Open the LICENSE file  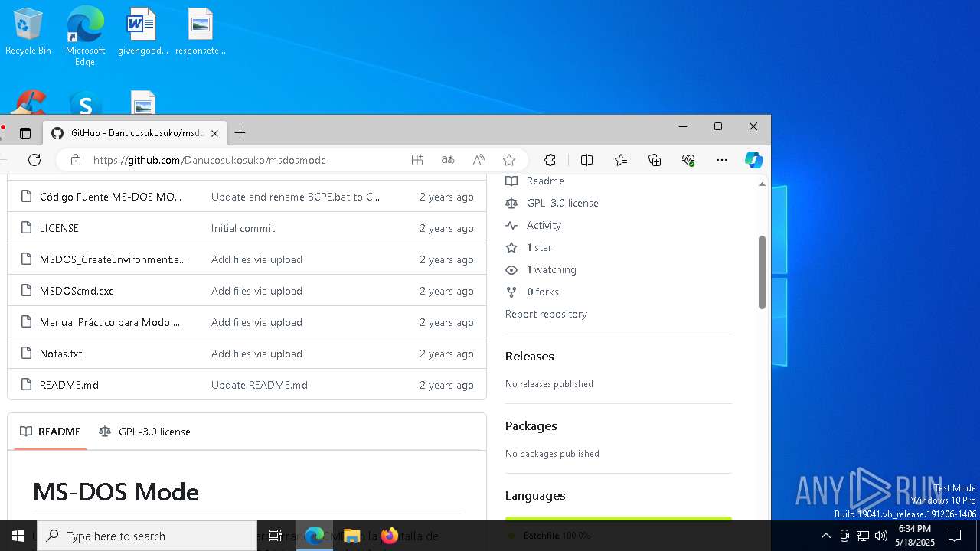(x=59, y=228)
